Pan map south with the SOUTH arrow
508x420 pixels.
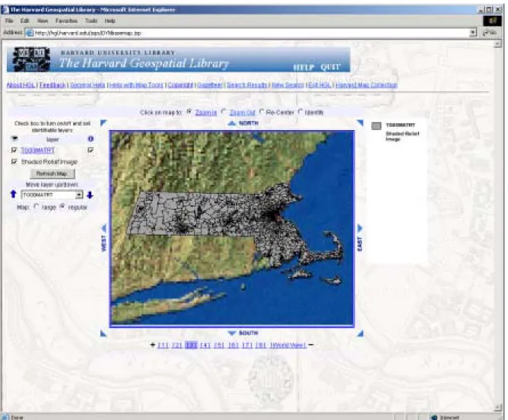tap(232, 333)
